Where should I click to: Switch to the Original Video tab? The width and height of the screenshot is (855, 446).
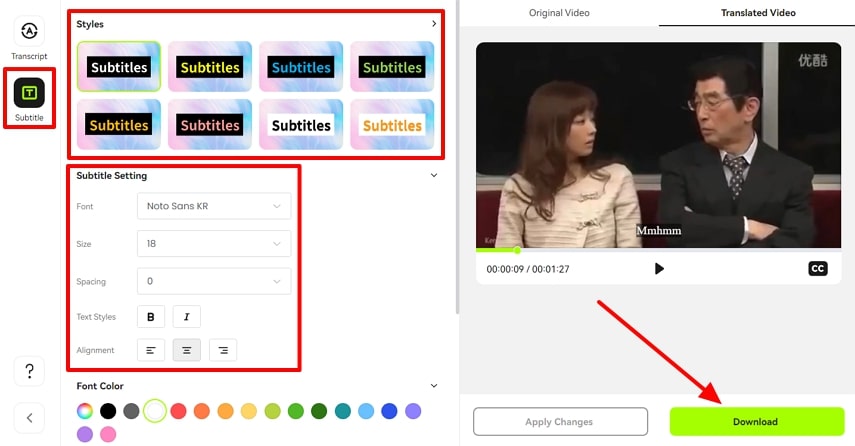pos(558,13)
